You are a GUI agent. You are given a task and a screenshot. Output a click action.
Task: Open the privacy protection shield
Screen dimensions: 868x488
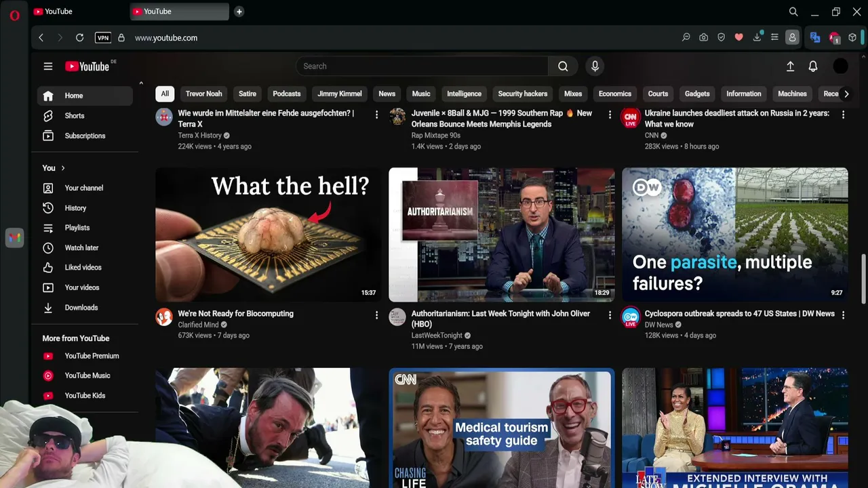click(722, 38)
